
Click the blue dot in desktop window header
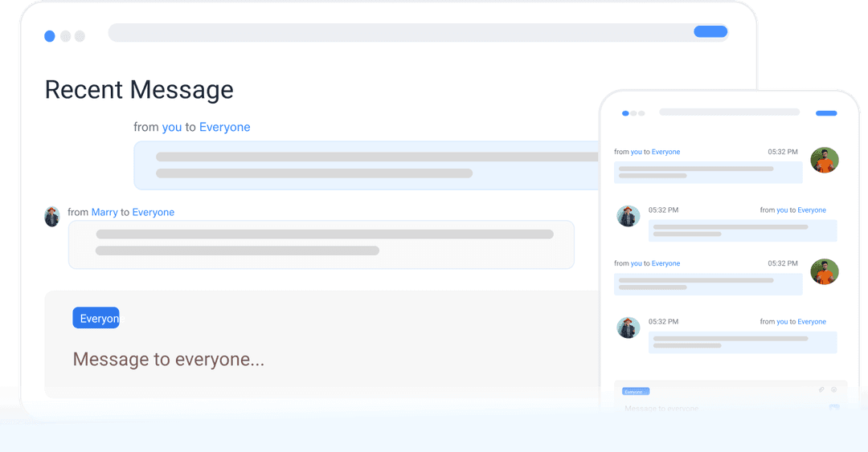pyautogui.click(x=50, y=36)
